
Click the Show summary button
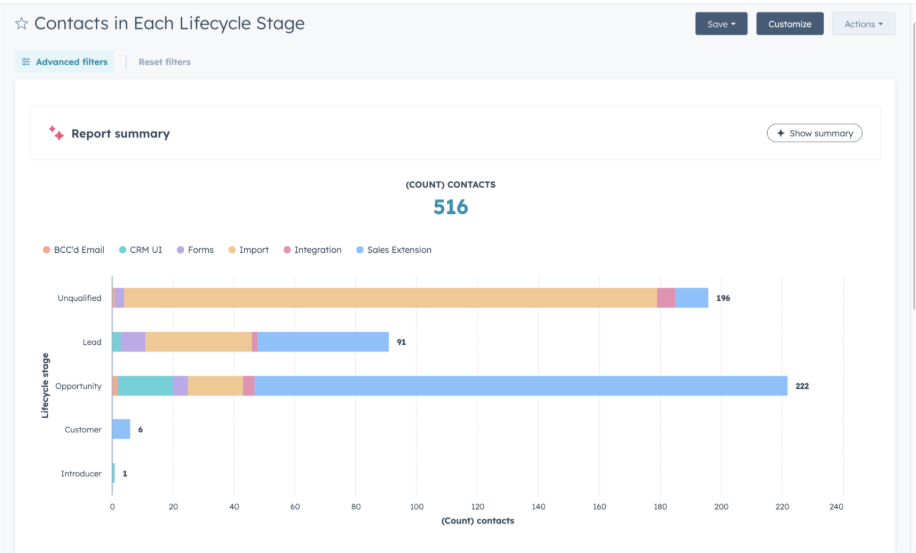814,133
